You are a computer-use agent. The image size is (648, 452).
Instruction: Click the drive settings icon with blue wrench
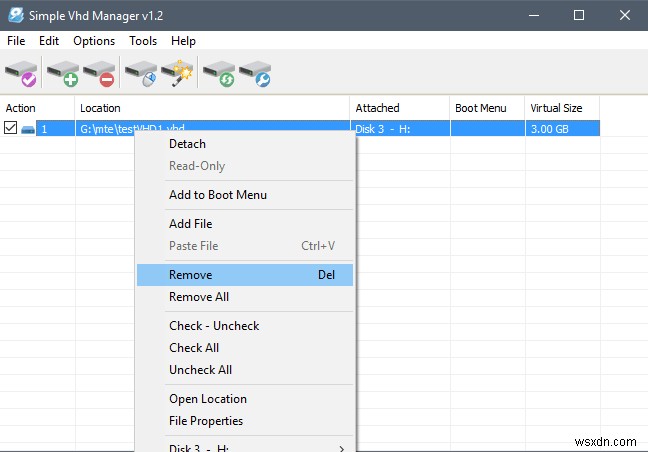point(255,73)
